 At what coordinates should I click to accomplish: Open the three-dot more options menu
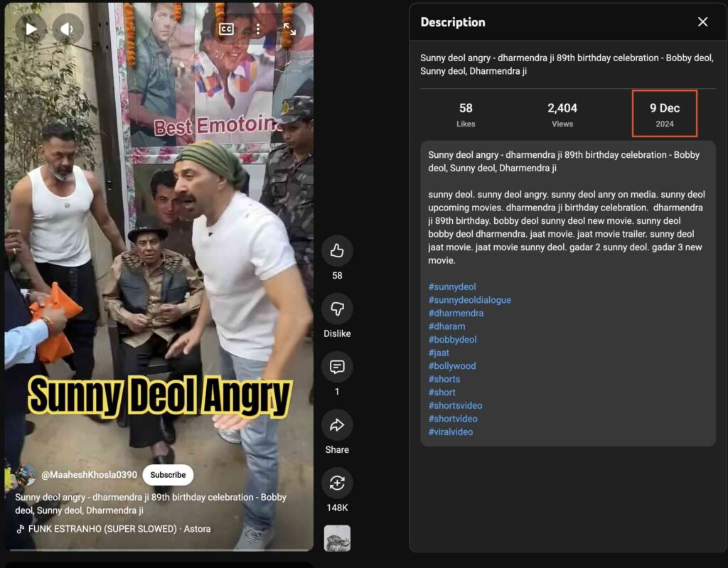coord(258,29)
